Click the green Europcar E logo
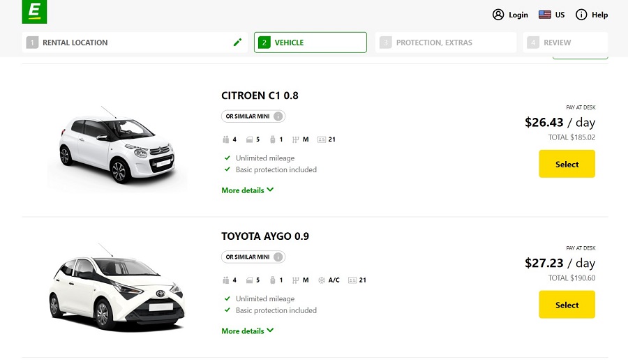 [x=34, y=12]
